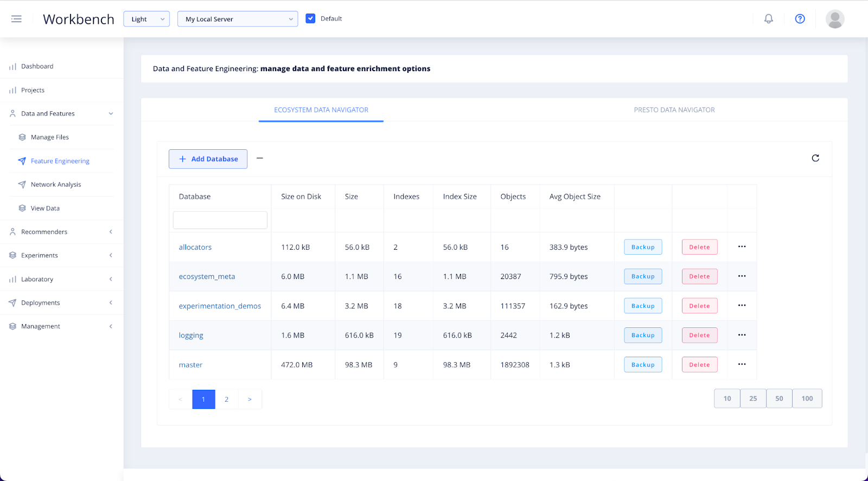Delete the allocators database

(x=699, y=247)
